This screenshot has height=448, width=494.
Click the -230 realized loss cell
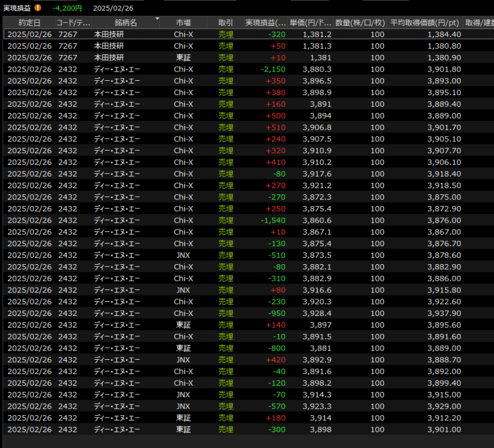(x=277, y=302)
